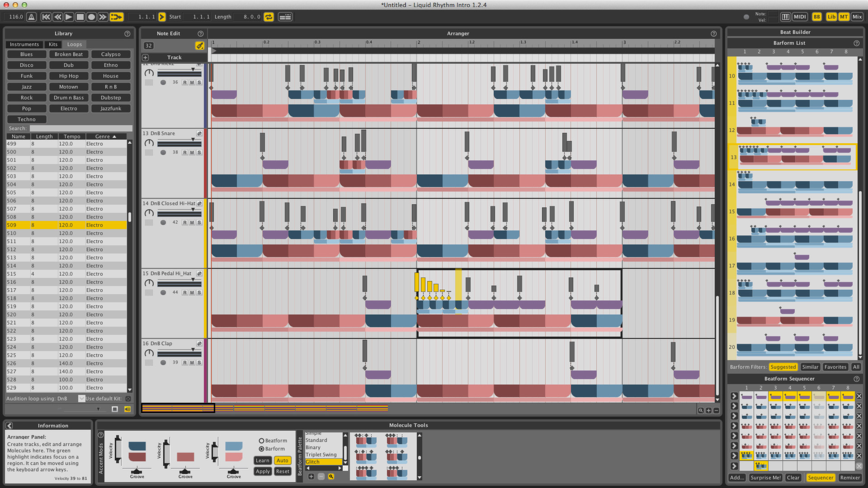Solo the DnB Clap track
This screenshot has height=488, width=868.
198,362
